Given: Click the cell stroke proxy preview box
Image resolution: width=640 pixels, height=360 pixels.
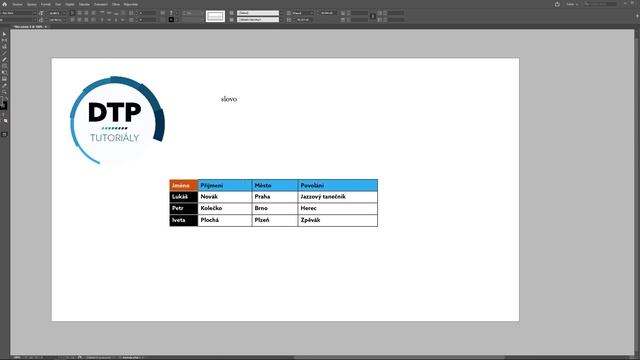Looking at the screenshot, I should point(215,16).
